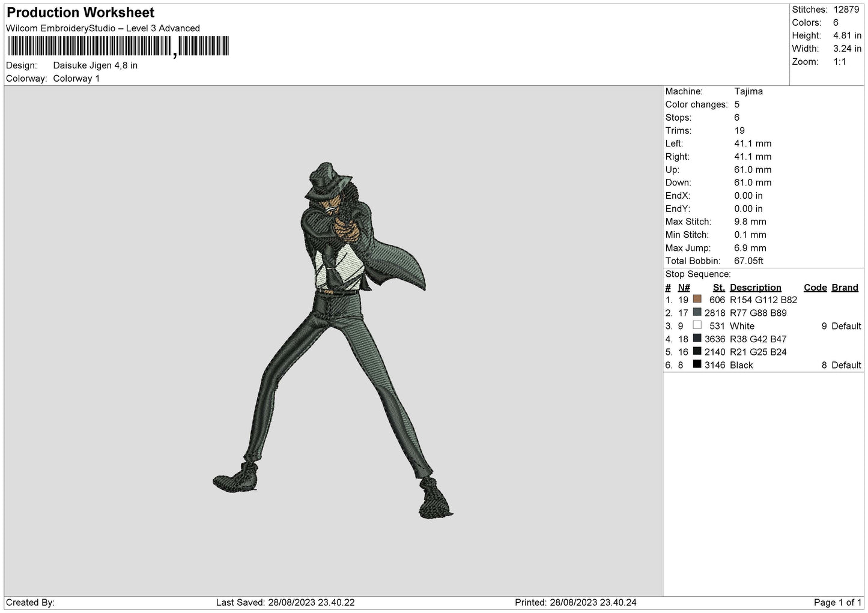
Task: Click the Width value '3.24 in'
Action: pyautogui.click(x=847, y=49)
